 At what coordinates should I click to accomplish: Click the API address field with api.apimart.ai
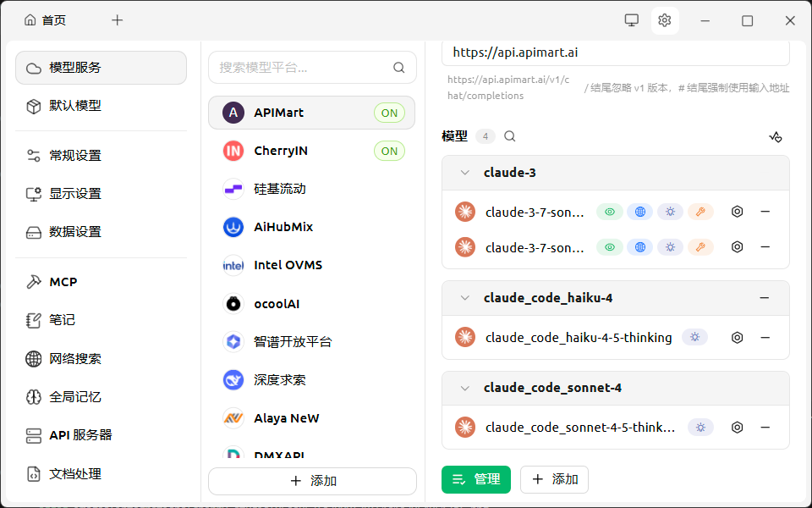pos(615,52)
